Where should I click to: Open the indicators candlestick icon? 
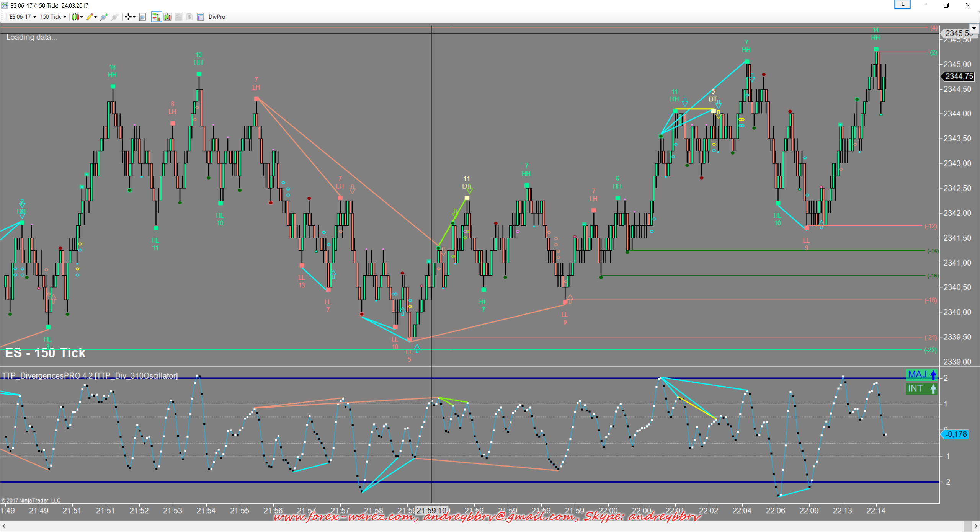[x=167, y=17]
